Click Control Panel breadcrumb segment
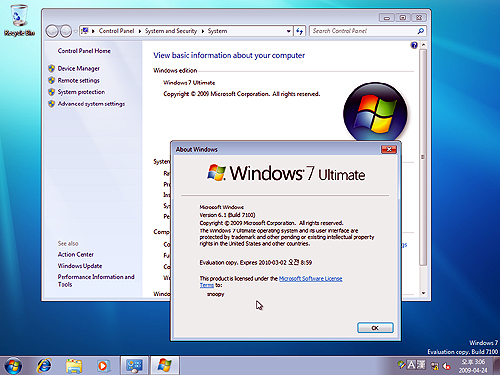500x375 pixels. (x=116, y=31)
